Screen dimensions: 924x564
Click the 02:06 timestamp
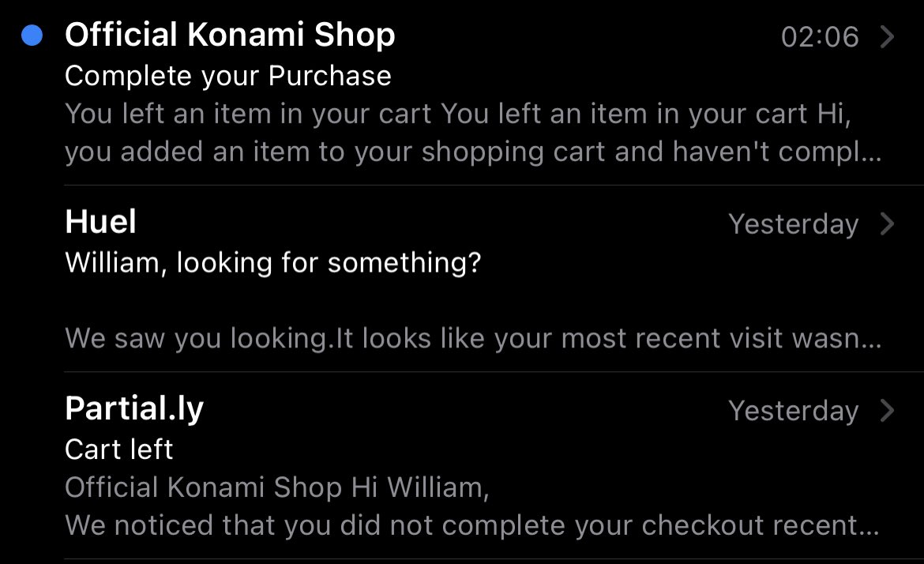819,37
